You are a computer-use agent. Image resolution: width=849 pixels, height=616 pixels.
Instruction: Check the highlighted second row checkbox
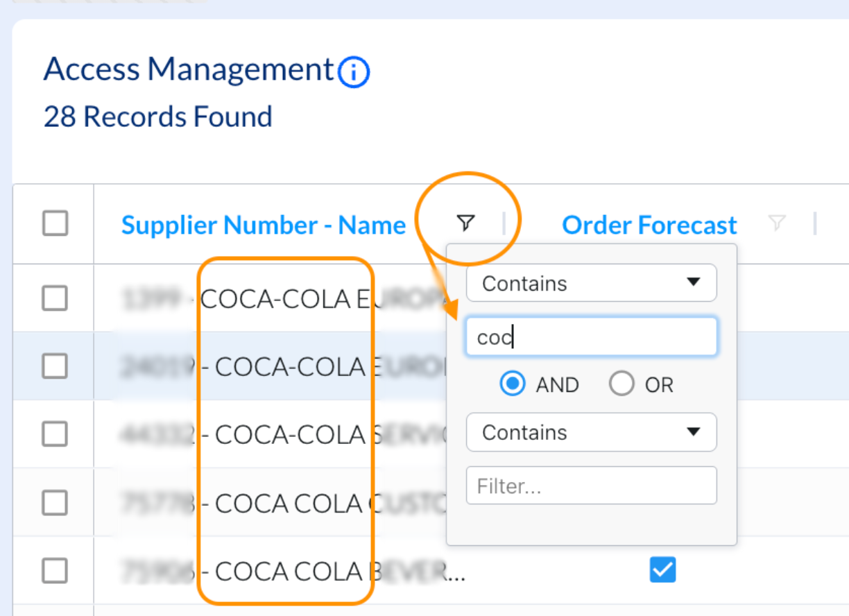55,366
